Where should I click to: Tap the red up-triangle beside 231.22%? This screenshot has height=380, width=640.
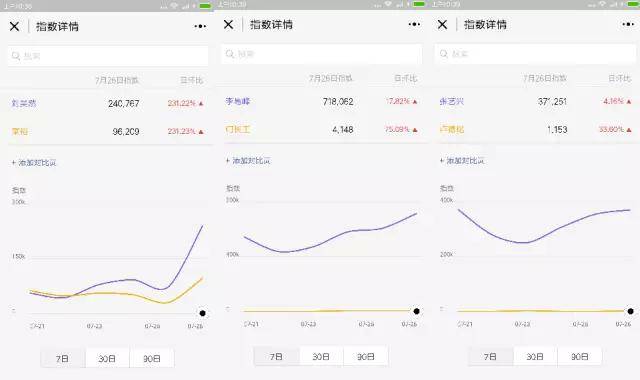[x=201, y=104]
